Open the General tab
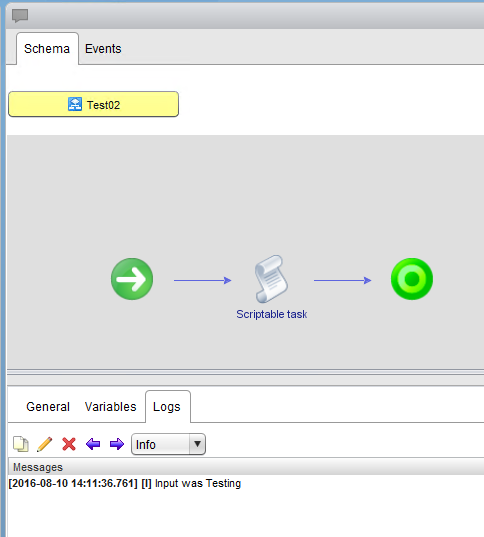The image size is (484, 537). coord(48,407)
